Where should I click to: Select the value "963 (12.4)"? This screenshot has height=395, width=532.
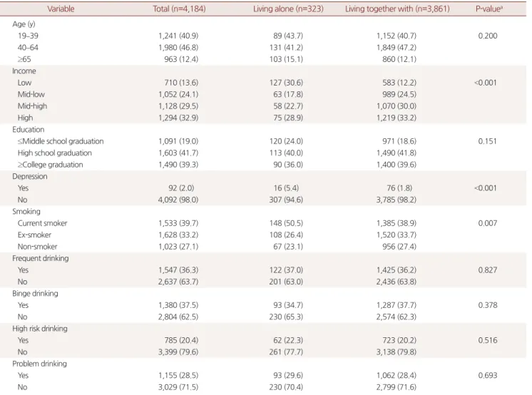(181, 59)
